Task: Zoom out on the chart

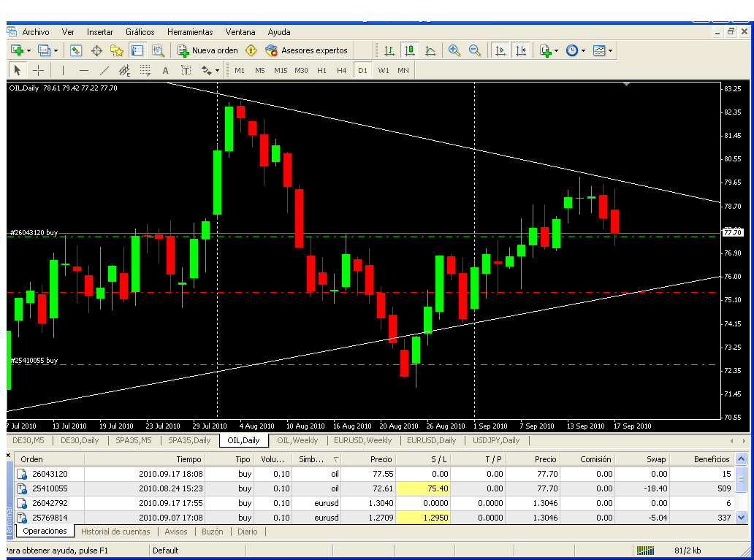Action: coord(475,50)
